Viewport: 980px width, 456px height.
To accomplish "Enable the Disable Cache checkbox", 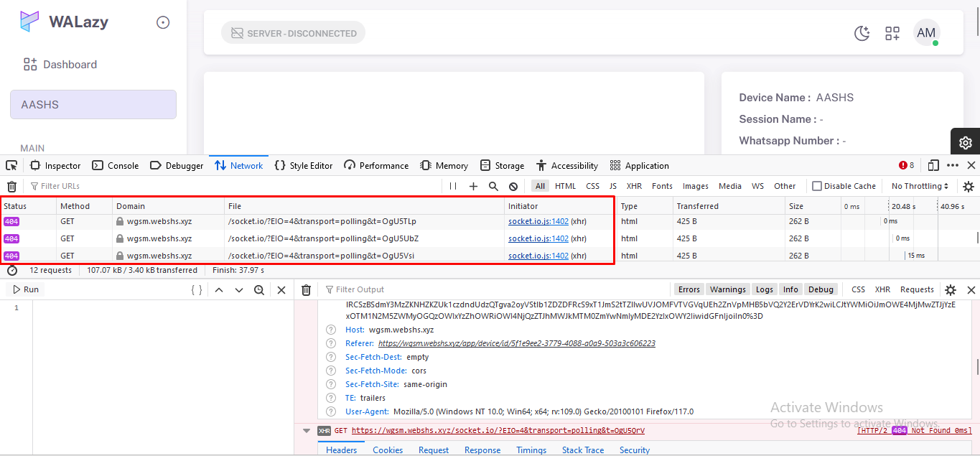I will coord(817,186).
